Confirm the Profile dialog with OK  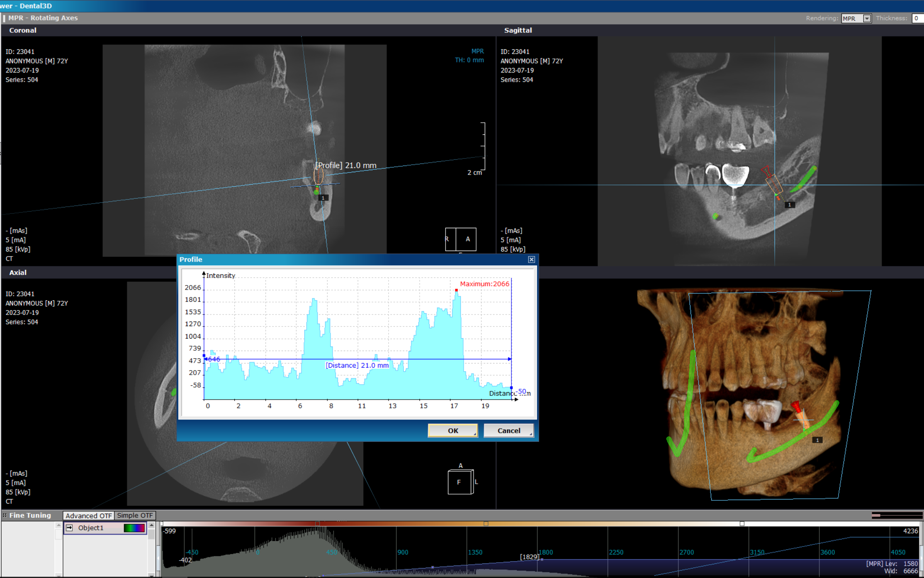click(453, 431)
